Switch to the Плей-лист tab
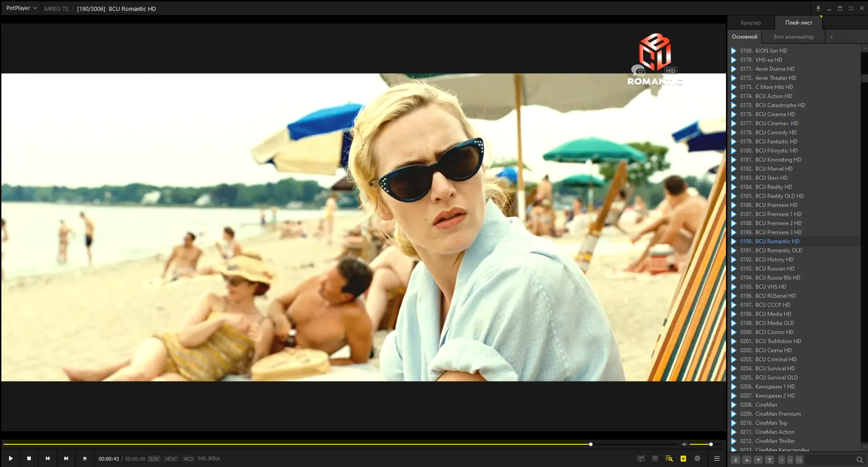Screen dimensions: 868x467 tap(799, 23)
